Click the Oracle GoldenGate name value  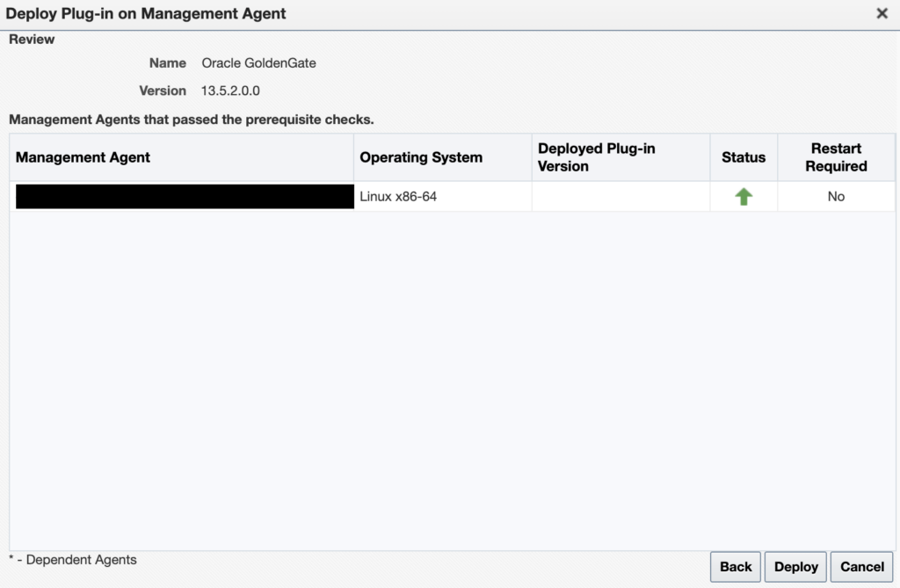click(x=259, y=63)
